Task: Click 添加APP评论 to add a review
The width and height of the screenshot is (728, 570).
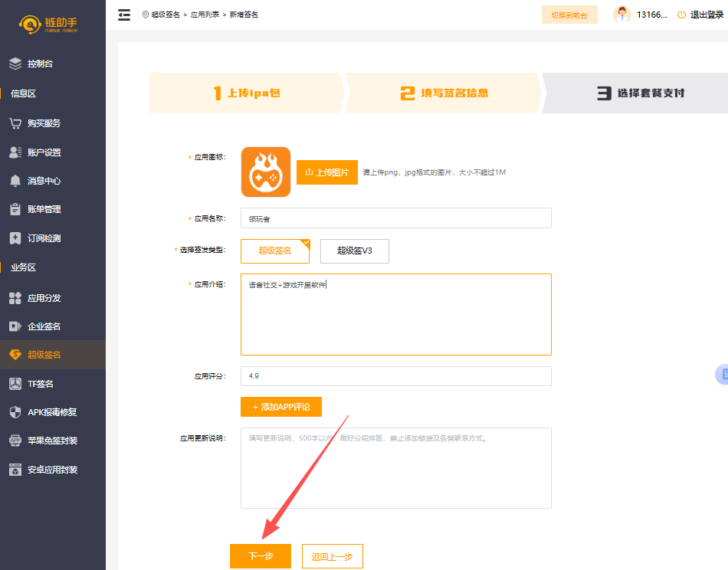Action: tap(280, 407)
